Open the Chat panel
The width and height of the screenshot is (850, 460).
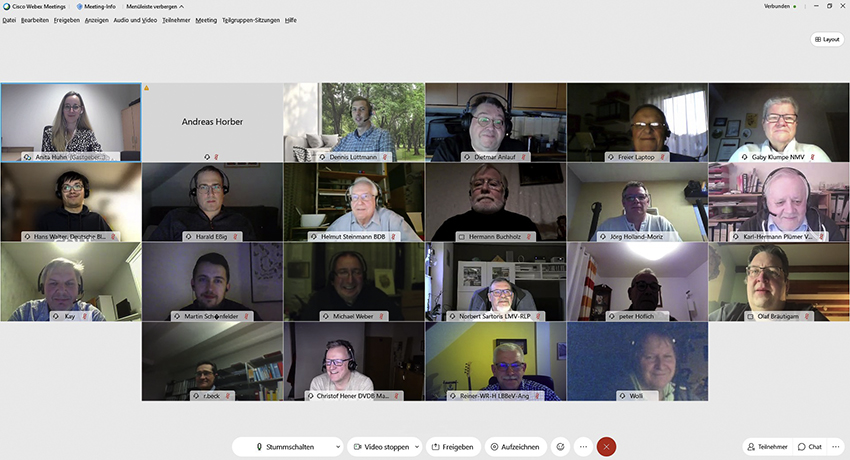coord(810,447)
